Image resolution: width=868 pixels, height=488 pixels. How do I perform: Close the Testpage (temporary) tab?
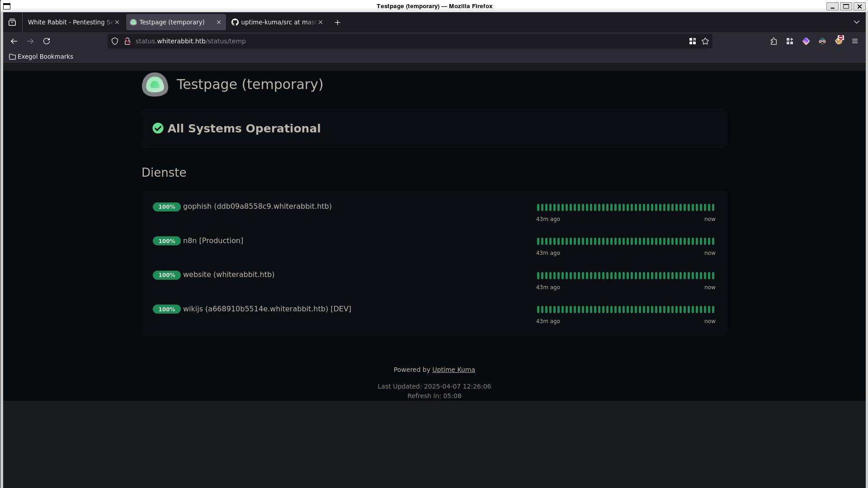(219, 22)
